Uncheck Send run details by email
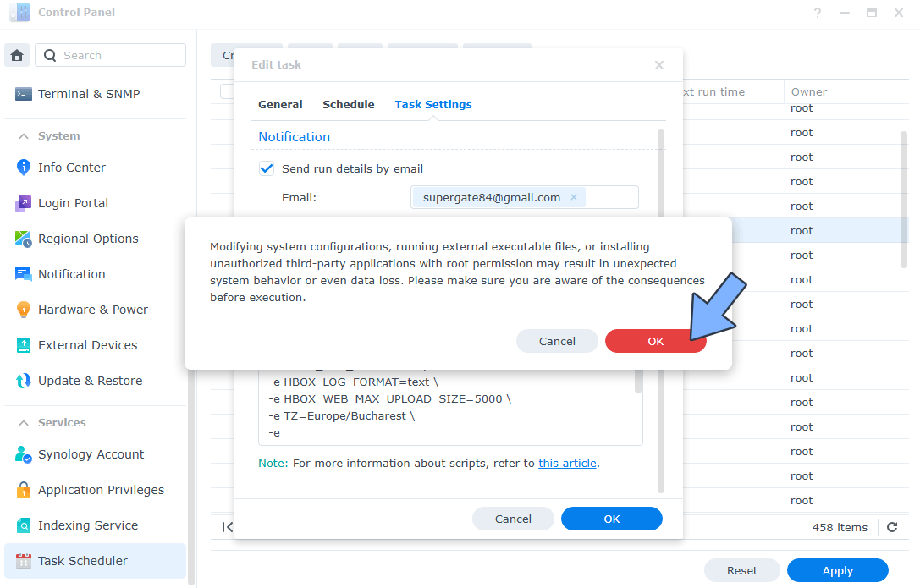The width and height of the screenshot is (920, 588). tap(267, 169)
